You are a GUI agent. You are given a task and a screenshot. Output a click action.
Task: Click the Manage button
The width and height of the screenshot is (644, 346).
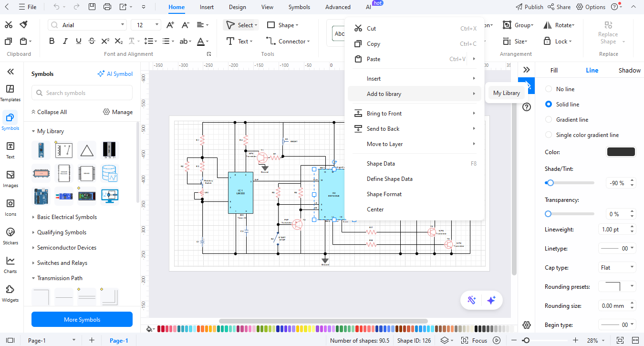pos(118,112)
